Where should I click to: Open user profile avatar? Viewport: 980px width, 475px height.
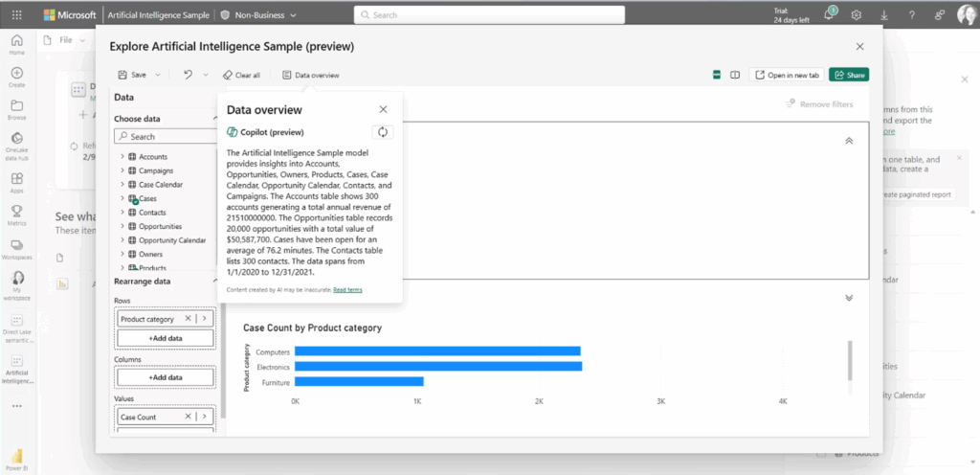967,15
